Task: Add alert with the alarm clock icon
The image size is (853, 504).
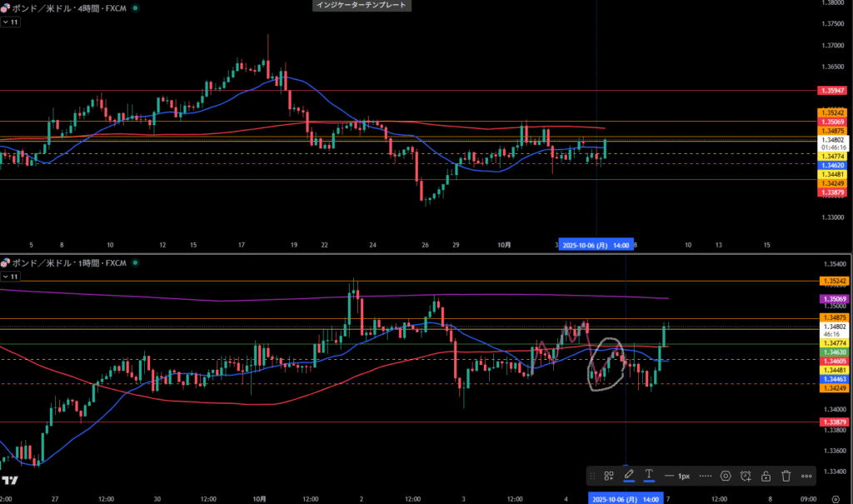Action: click(746, 476)
